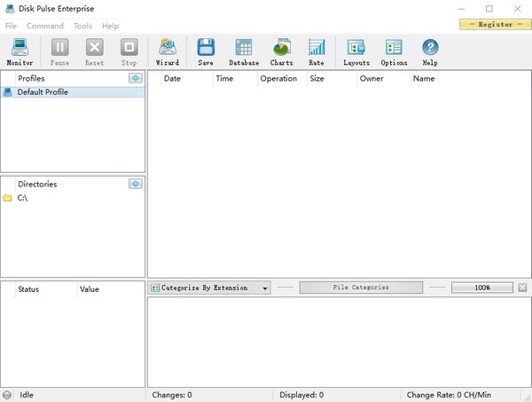This screenshot has height=402, width=532.
Task: Click the add button in Directories panel
Action: coord(135,184)
